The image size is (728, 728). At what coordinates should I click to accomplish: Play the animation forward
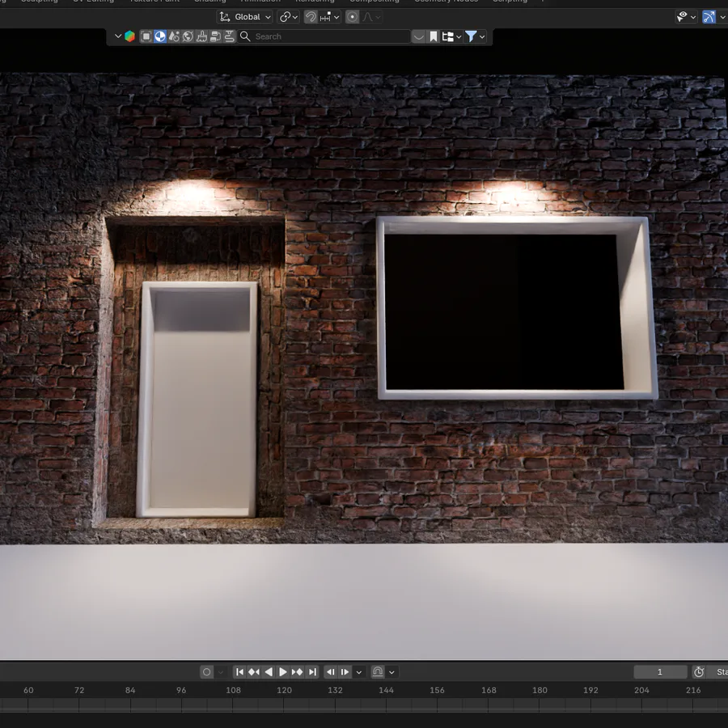point(283,672)
